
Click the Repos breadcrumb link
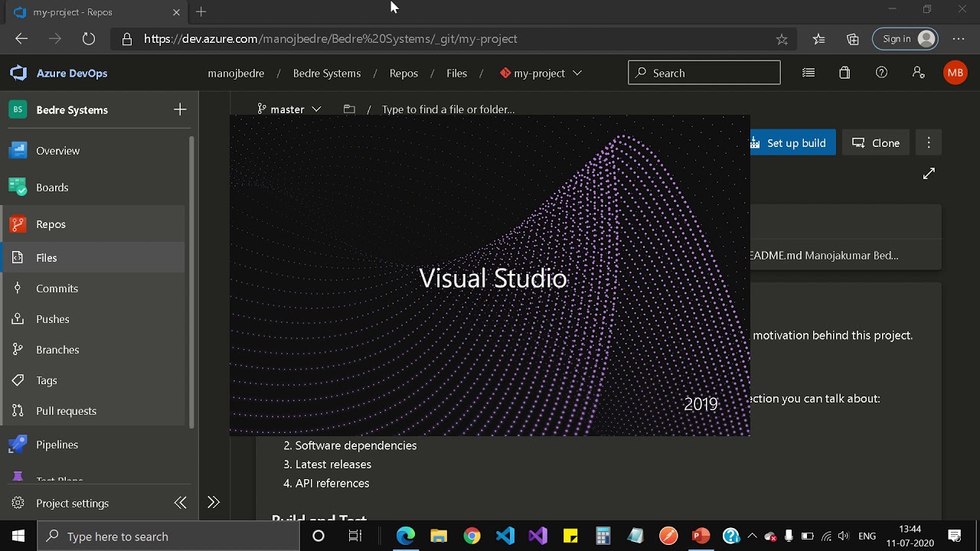coord(403,73)
